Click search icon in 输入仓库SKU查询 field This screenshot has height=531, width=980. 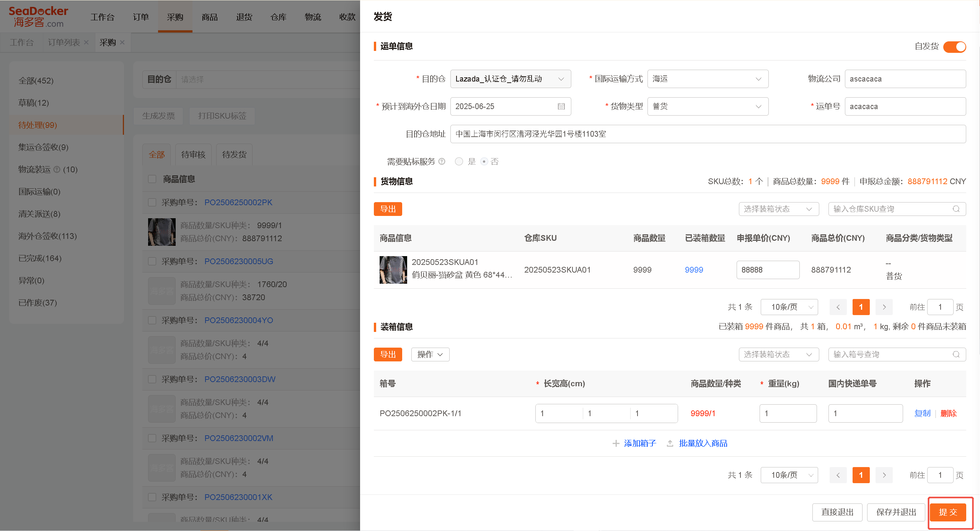click(x=956, y=209)
